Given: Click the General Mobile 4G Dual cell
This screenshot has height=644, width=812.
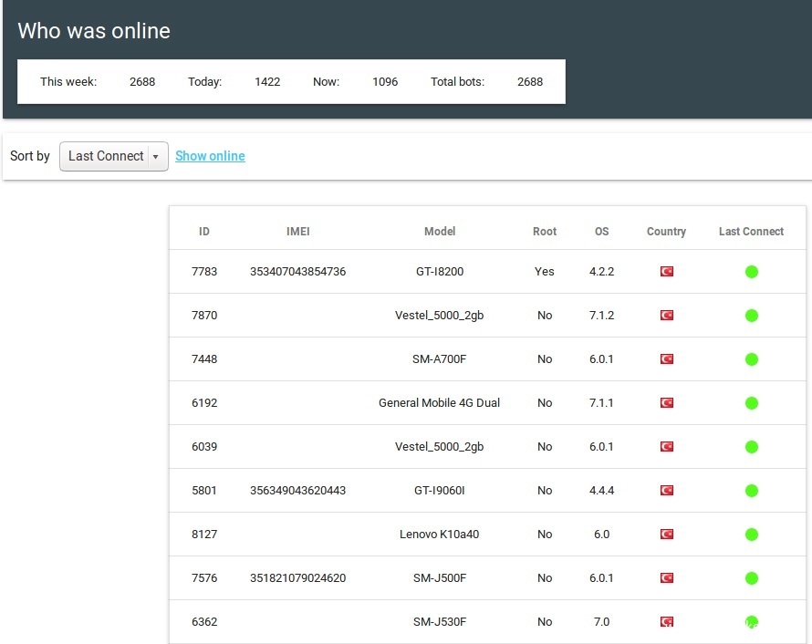Looking at the screenshot, I should coord(439,403).
